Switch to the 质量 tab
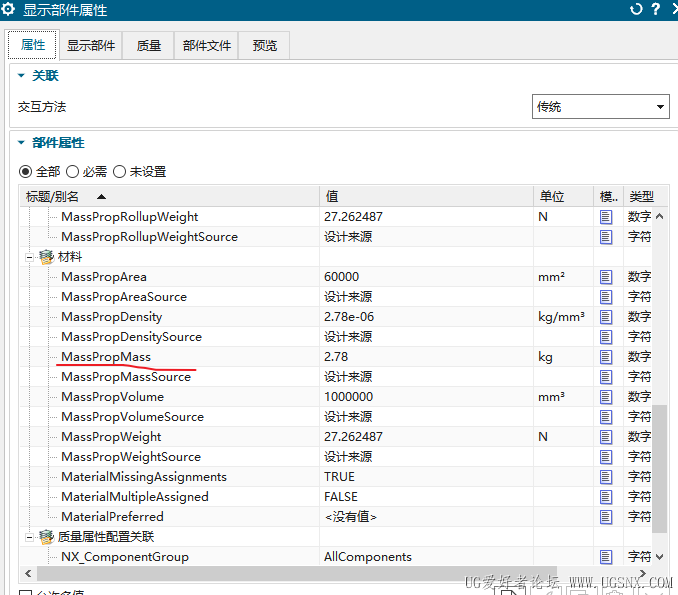The image size is (678, 595). click(148, 45)
